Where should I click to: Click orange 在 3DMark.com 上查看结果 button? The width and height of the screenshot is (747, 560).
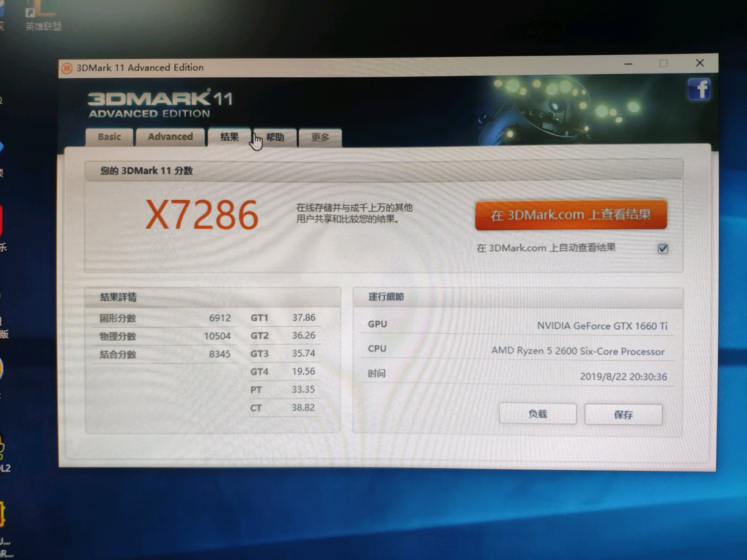coord(570,215)
